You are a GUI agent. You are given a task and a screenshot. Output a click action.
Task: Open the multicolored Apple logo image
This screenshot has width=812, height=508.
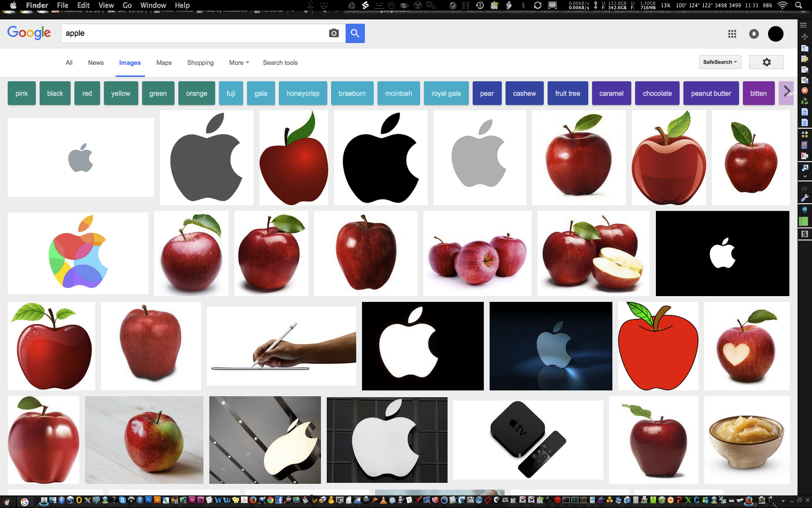(x=78, y=253)
